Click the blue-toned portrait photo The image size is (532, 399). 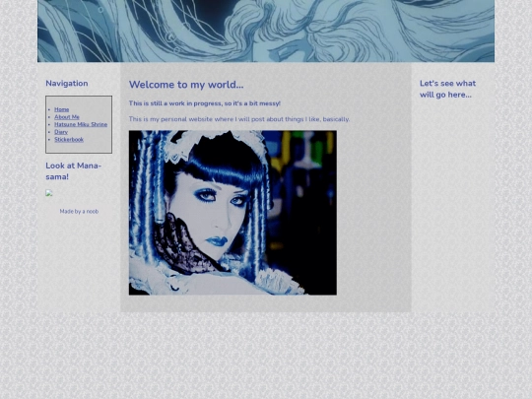[x=233, y=213]
